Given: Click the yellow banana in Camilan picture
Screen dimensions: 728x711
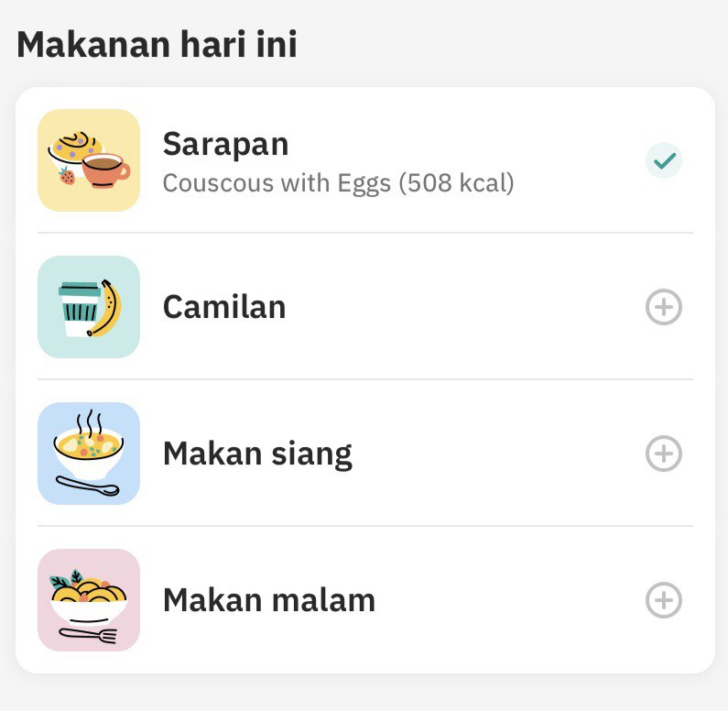Looking at the screenshot, I should (105, 308).
